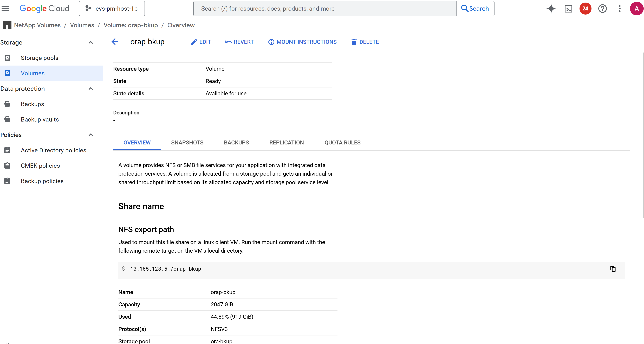Image resolution: width=644 pixels, height=344 pixels.
Task: Activate Cloud Shell terminal icon
Action: tap(568, 9)
